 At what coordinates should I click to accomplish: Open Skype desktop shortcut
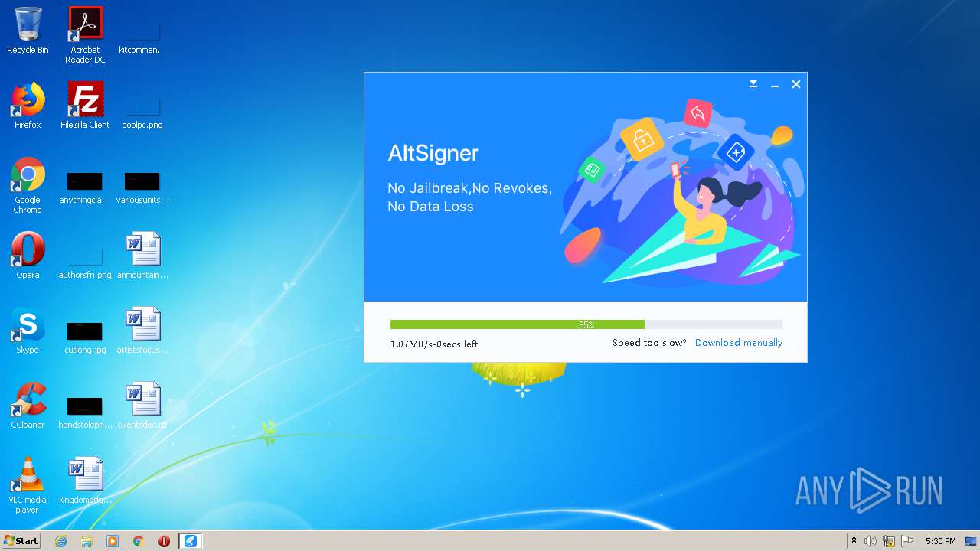pos(28,331)
